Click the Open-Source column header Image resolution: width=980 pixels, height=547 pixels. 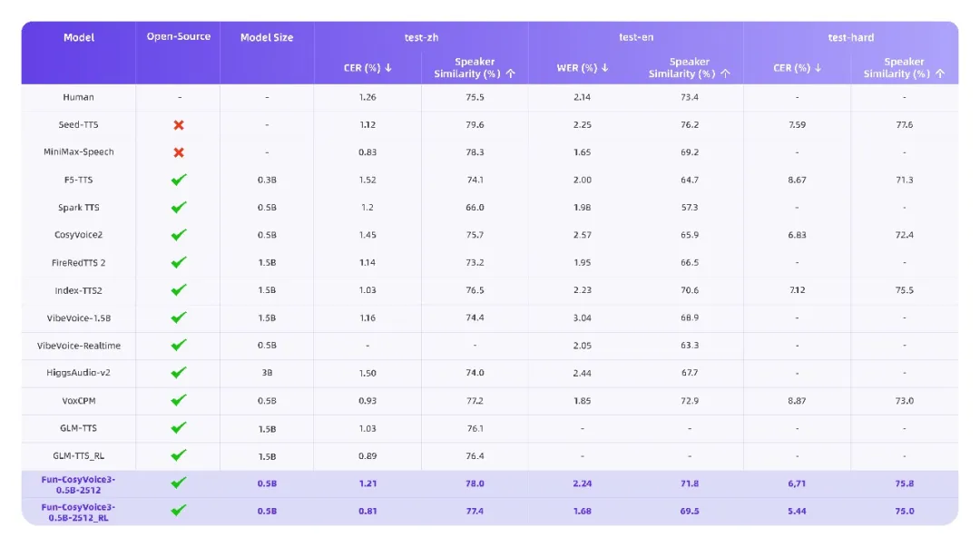tap(179, 37)
